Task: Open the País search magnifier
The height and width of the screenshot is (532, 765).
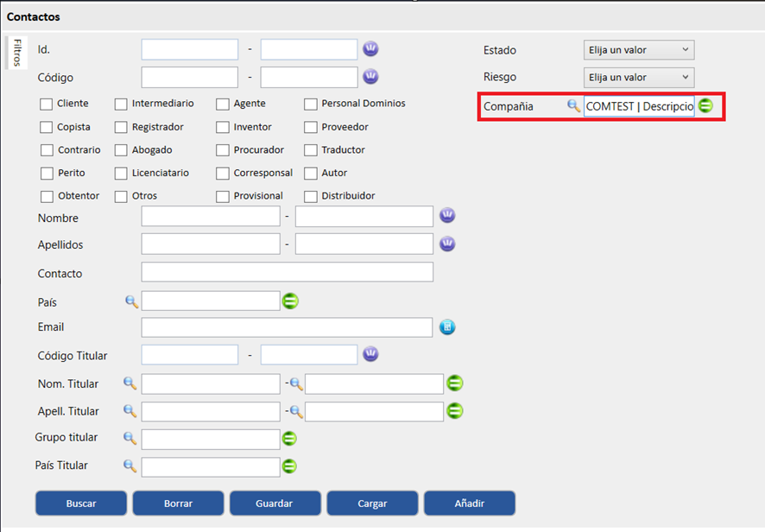Action: pos(131,301)
